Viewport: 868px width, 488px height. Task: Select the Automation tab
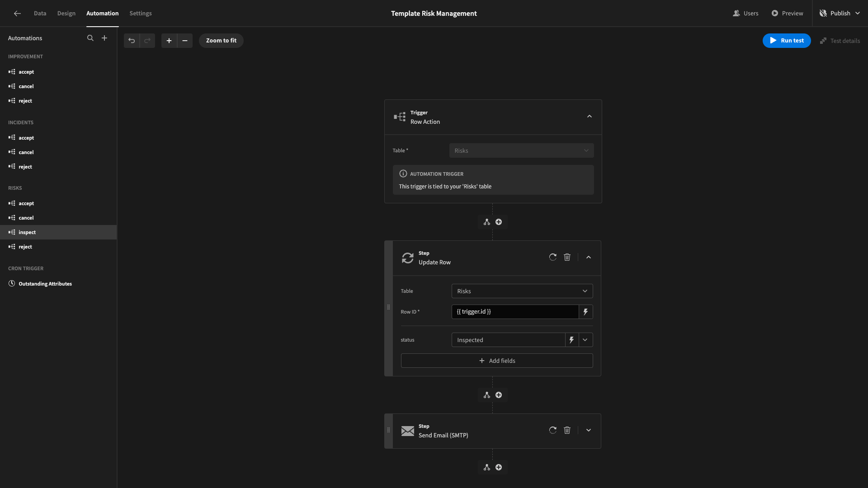pyautogui.click(x=103, y=14)
